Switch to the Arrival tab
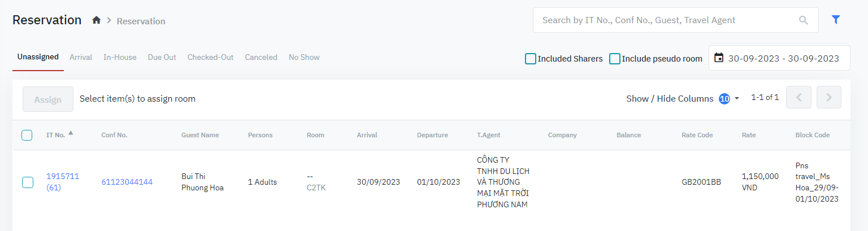The image size is (868, 231). pos(81,57)
